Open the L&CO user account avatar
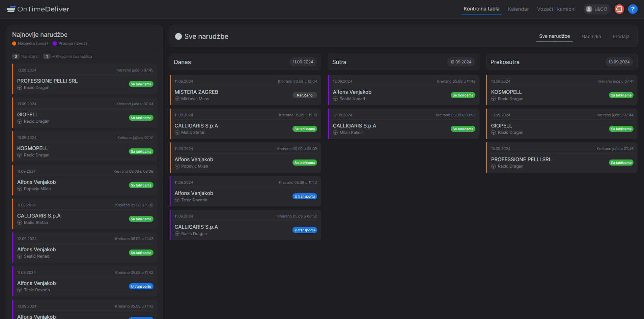This screenshot has height=319, width=644. coord(589,9)
